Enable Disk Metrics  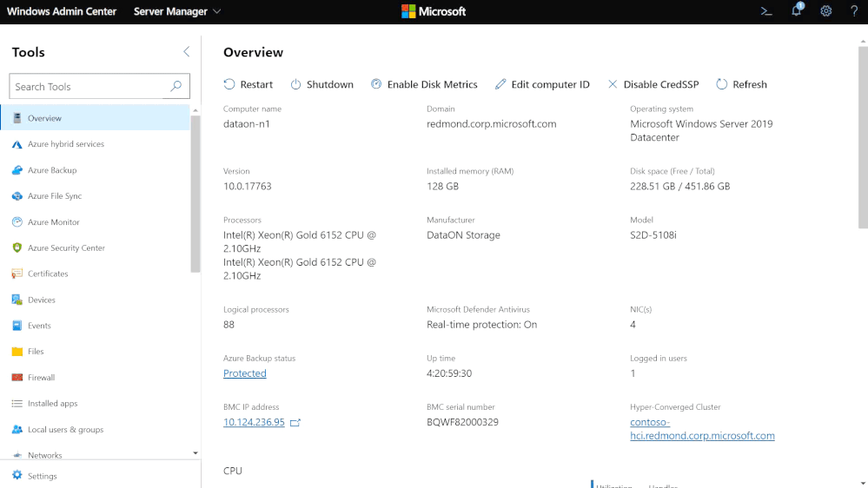click(424, 84)
